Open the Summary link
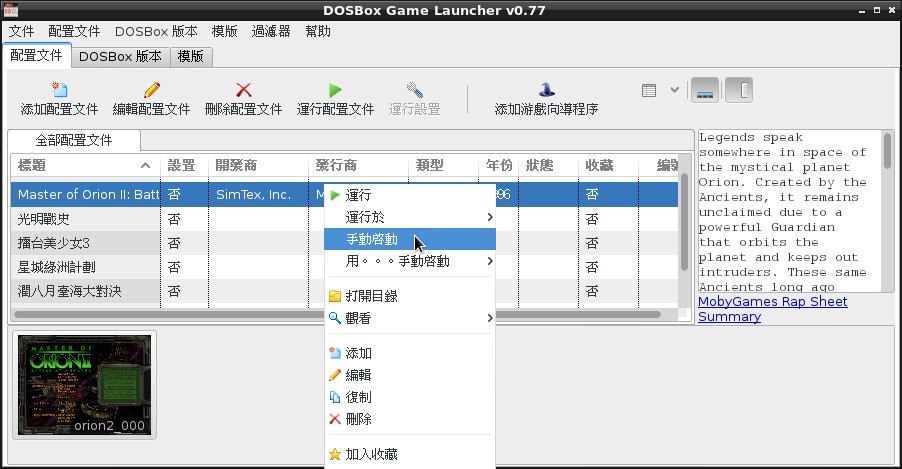Image resolution: width=902 pixels, height=469 pixels. 729,317
